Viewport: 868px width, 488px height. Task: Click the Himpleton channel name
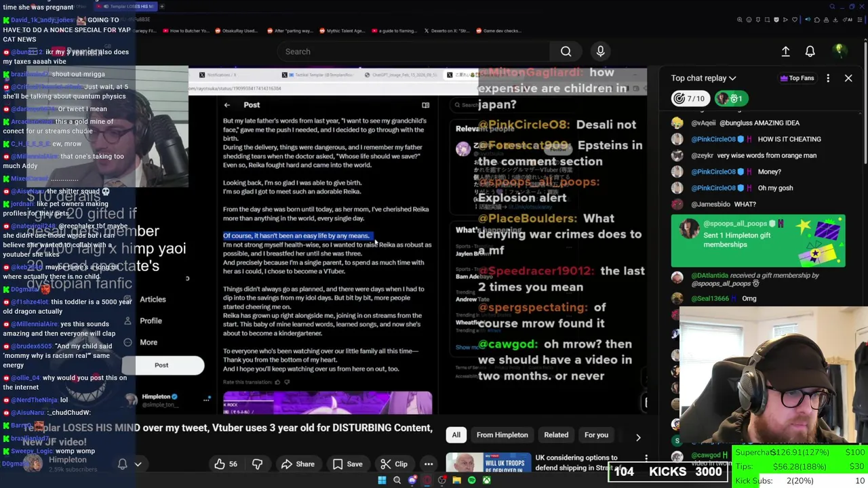67,460
